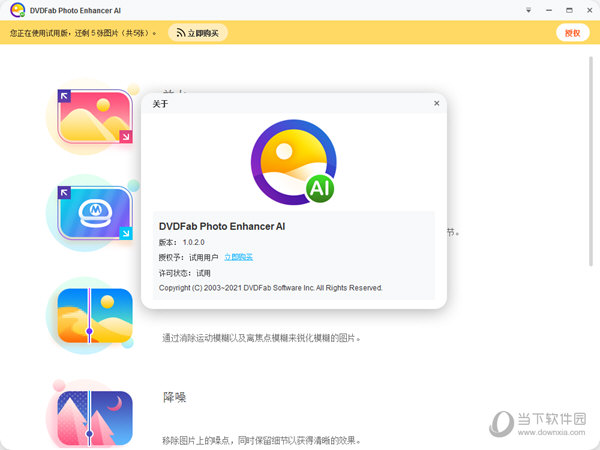
Task: Click the sharpen description text about 运动模糊
Action: pyautogui.click(x=261, y=338)
